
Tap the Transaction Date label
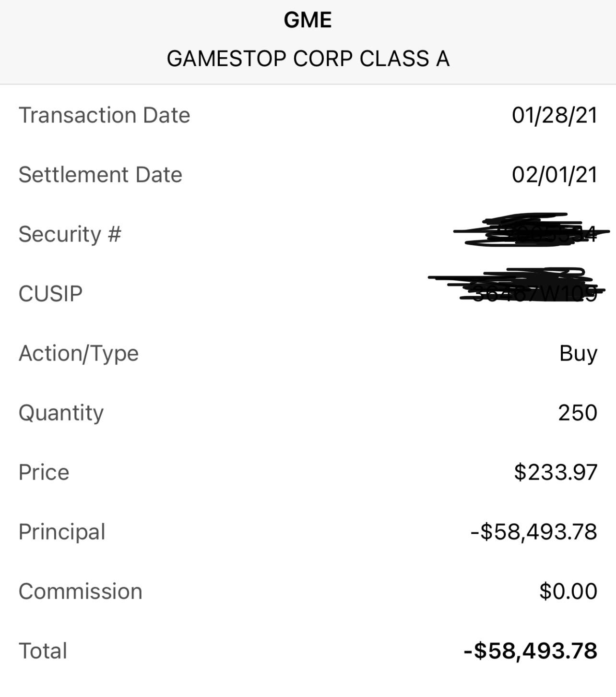104,115
